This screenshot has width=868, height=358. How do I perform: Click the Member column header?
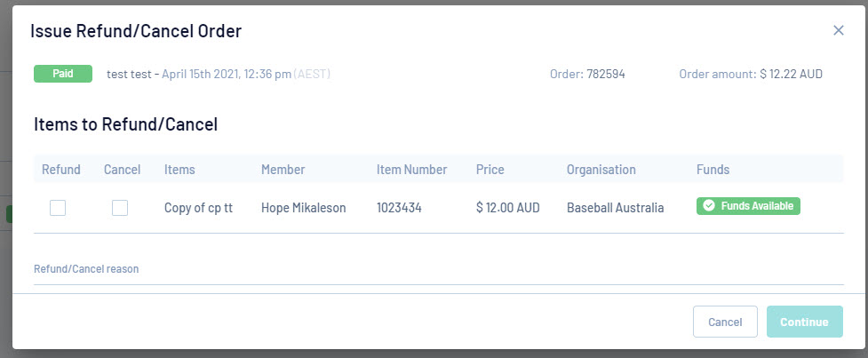[x=283, y=170]
